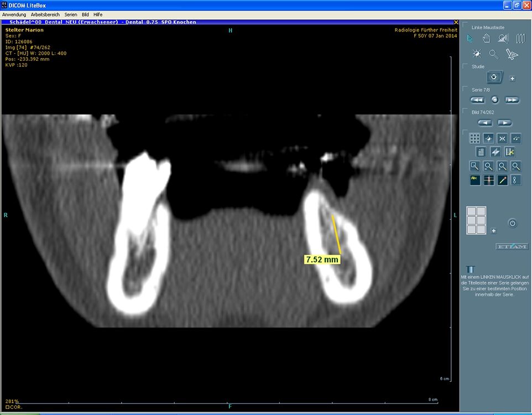The image size is (532, 415).
Task: Choose the brightness/contrast windowing tool
Action: click(476, 54)
